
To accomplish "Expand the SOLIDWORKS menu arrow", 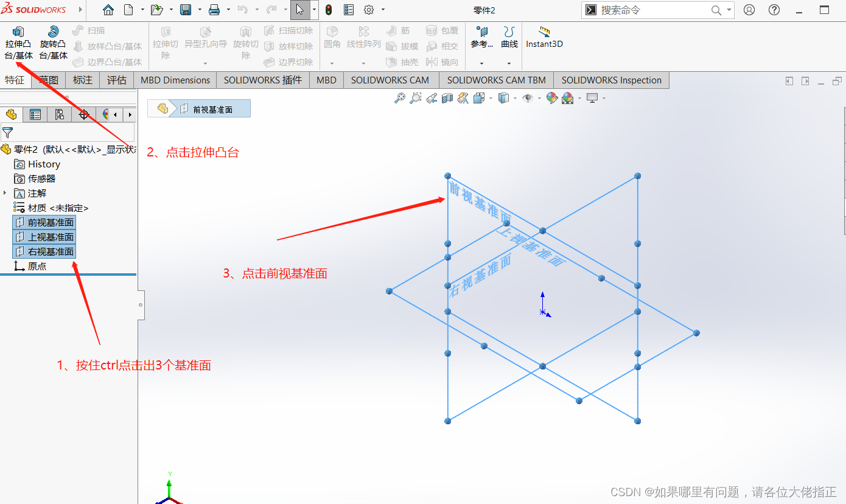I will [80, 10].
